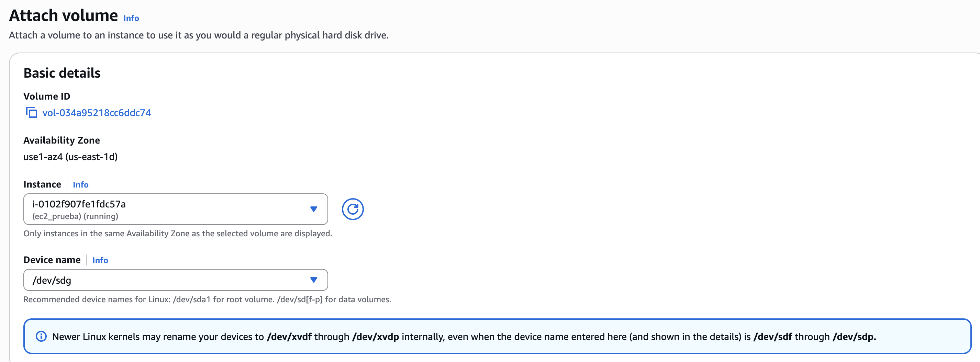Click the info circle icon in the kernel notice
Viewport: 980px width, 362px height.
coord(41,337)
